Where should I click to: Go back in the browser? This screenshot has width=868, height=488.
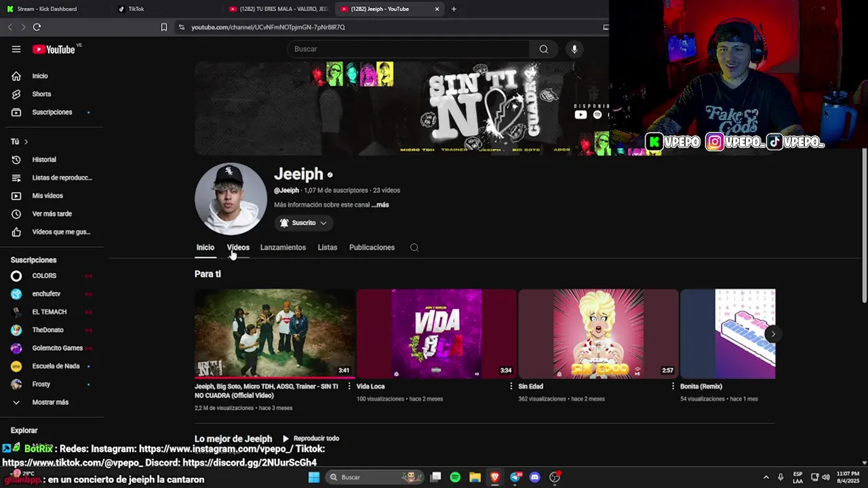(9, 27)
